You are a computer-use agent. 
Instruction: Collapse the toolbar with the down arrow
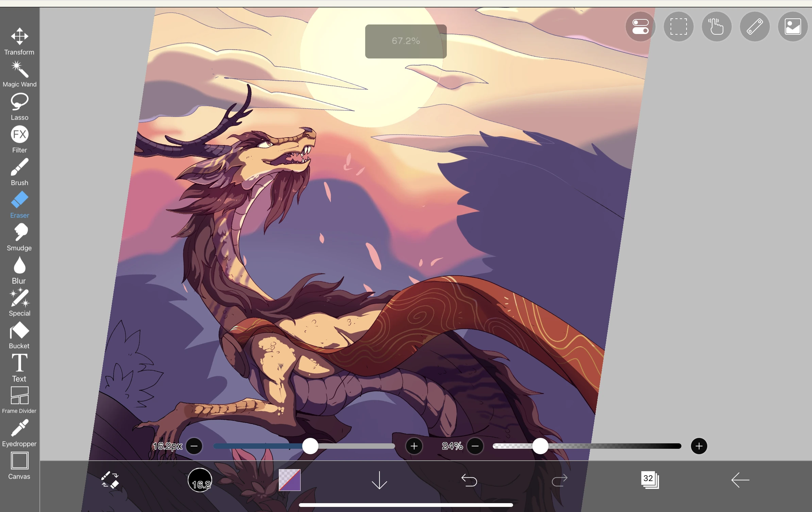pyautogui.click(x=379, y=480)
